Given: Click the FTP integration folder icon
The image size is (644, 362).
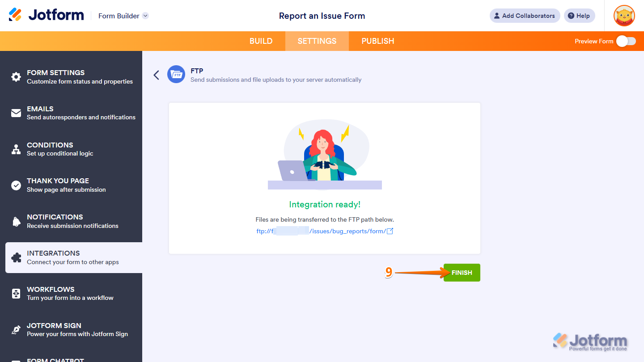Looking at the screenshot, I should click(x=176, y=74).
